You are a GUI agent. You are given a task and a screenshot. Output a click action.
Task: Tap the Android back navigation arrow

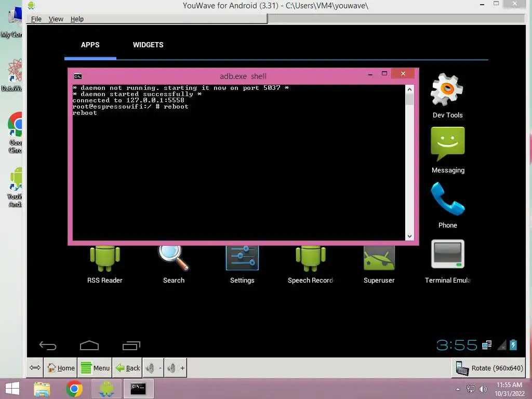pyautogui.click(x=47, y=345)
